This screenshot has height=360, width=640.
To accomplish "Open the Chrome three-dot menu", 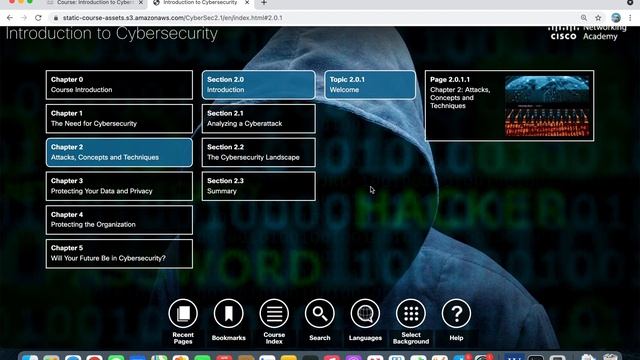I will point(630,18).
